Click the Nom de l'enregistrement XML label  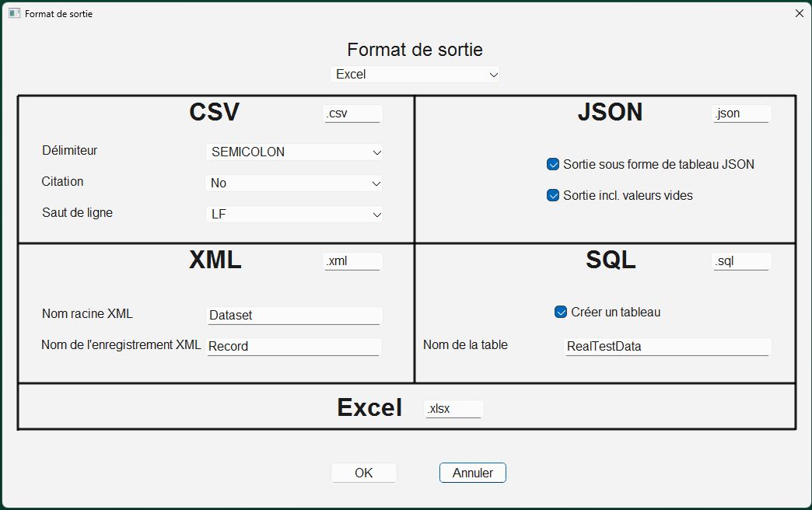click(x=121, y=345)
